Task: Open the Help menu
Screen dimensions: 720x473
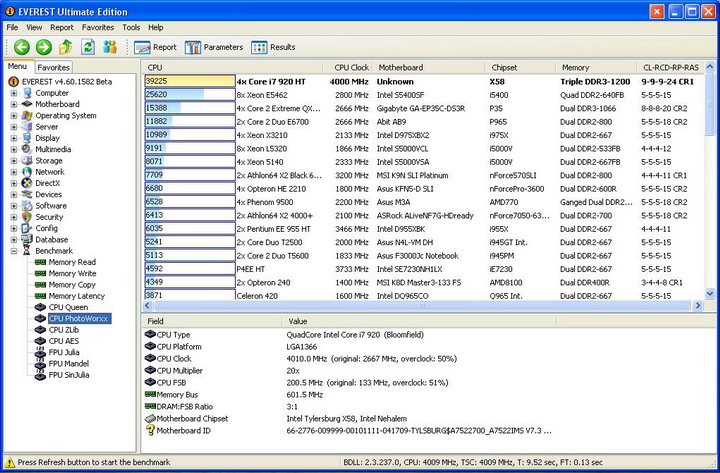Action: click(156, 28)
